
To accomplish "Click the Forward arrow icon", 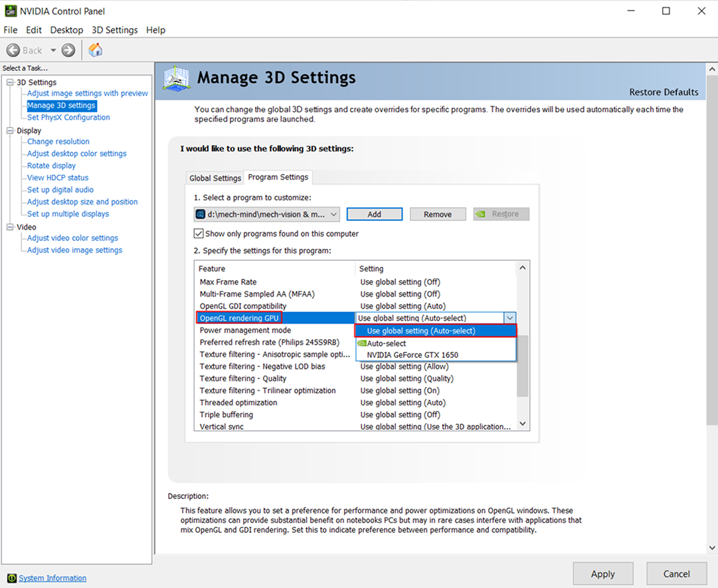I will [x=68, y=50].
